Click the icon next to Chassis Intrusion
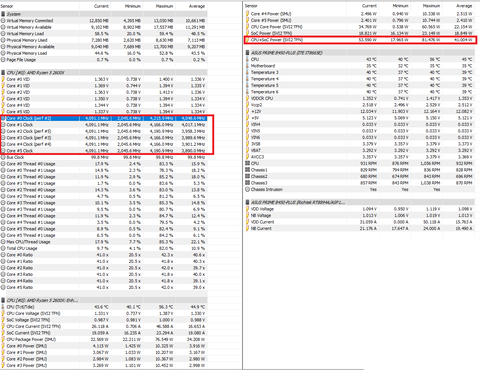The height and width of the screenshot is (370, 480). click(x=247, y=189)
